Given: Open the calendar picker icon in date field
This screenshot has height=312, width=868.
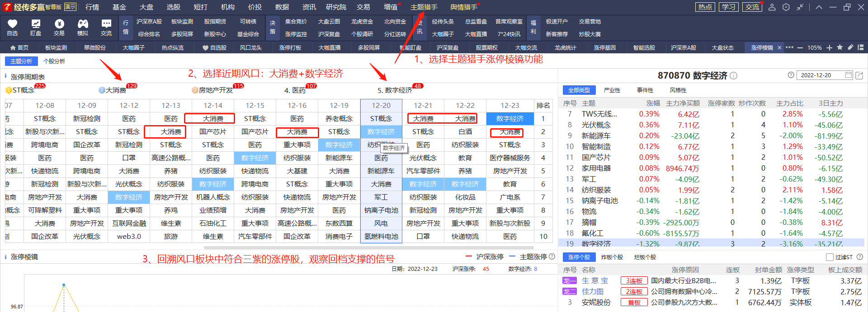Looking at the screenshot, I should [x=849, y=75].
